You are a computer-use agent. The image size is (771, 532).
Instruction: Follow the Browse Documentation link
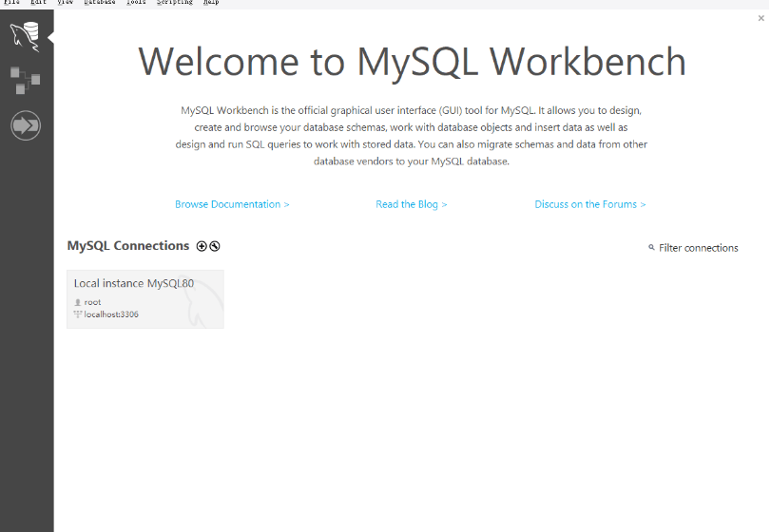[x=232, y=204]
